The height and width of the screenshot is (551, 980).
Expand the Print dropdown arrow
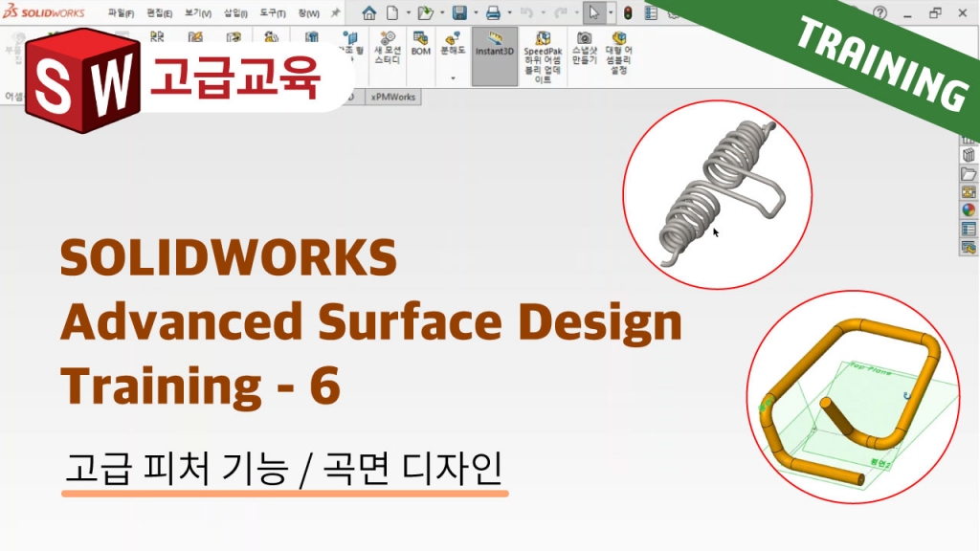509,13
